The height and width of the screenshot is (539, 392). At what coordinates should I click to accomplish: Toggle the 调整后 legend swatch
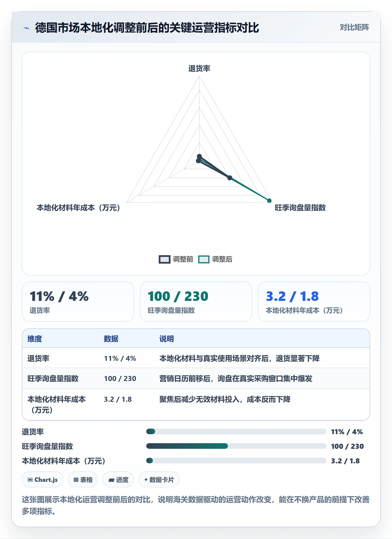click(204, 259)
